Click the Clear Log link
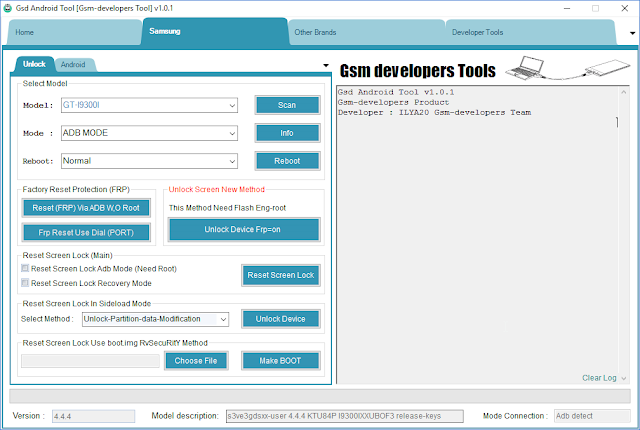640x430 pixels. pyautogui.click(x=599, y=378)
